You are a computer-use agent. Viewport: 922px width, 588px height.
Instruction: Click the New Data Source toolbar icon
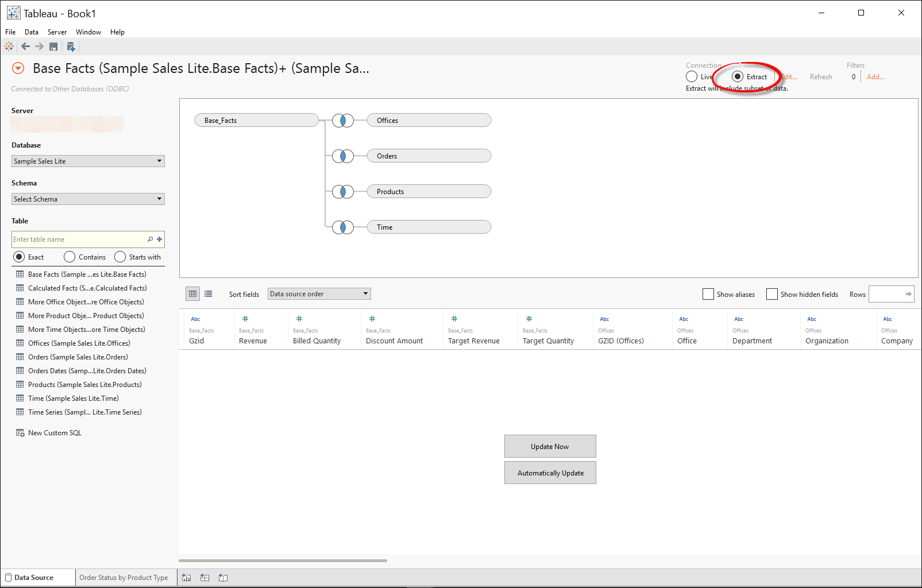(71, 47)
